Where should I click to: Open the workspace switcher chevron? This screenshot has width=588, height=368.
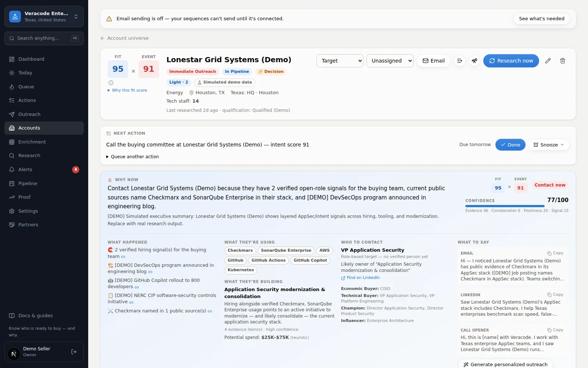click(76, 17)
